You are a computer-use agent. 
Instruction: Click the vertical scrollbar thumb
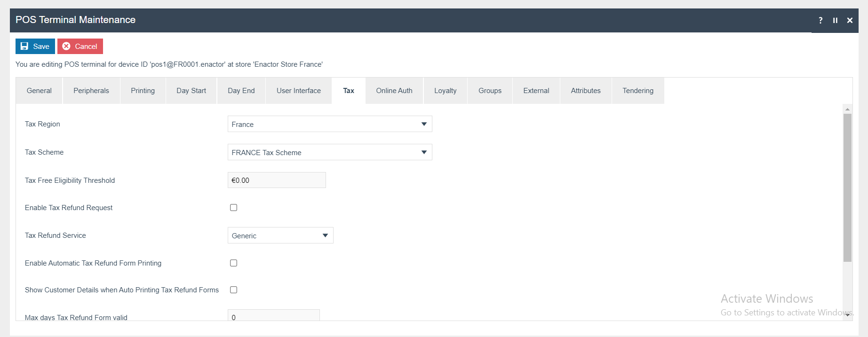coord(847,188)
